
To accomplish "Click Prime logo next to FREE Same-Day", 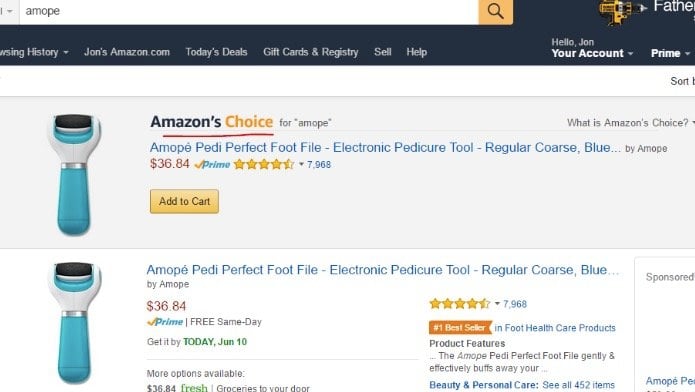I will (x=165, y=322).
